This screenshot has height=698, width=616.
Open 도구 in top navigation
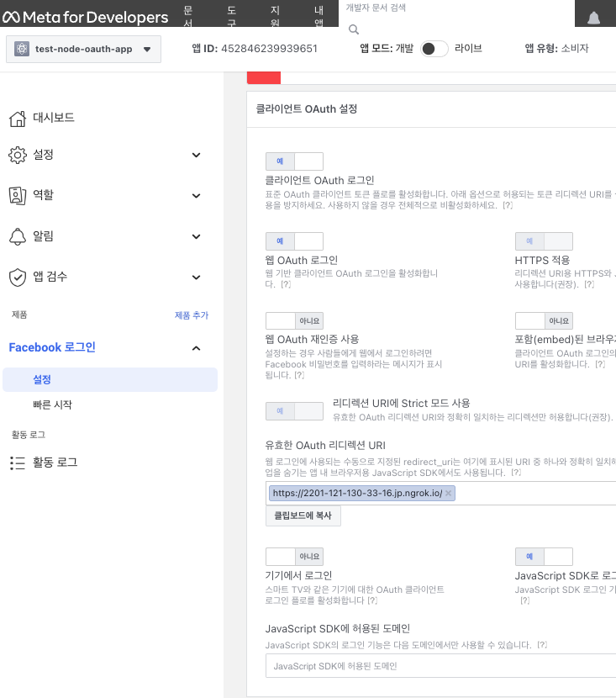click(x=232, y=16)
